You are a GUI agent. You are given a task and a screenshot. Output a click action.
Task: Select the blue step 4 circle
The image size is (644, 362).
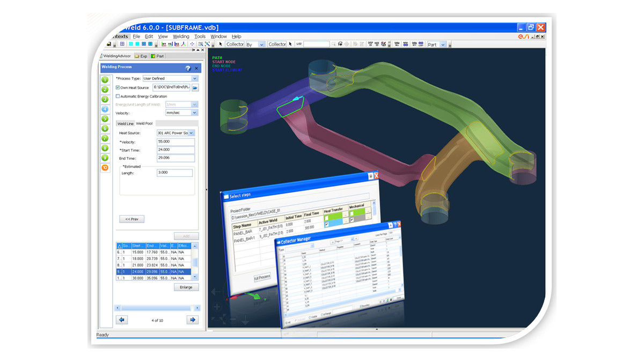[x=105, y=109]
